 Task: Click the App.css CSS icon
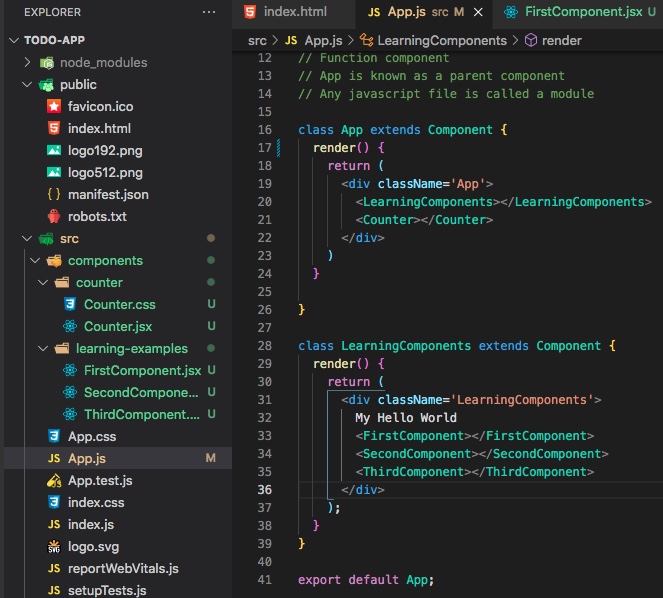point(54,436)
